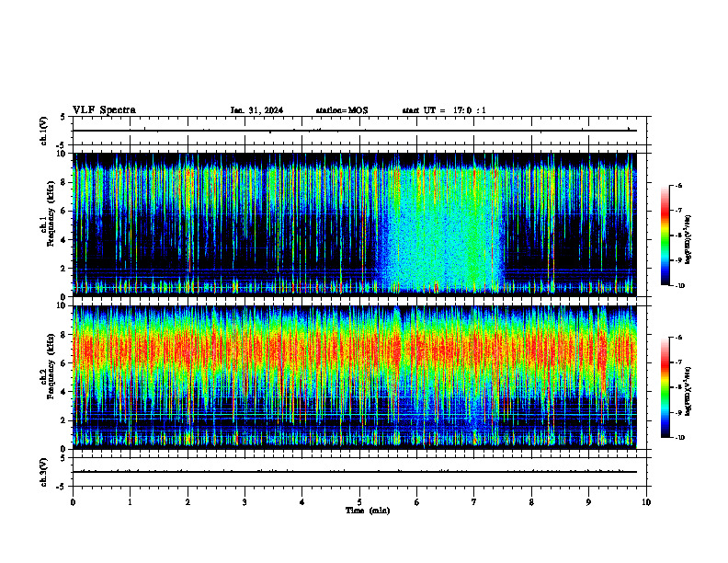This screenshot has width=728, height=563.
Task: Click time axis tick label "1"
Action: point(130,502)
